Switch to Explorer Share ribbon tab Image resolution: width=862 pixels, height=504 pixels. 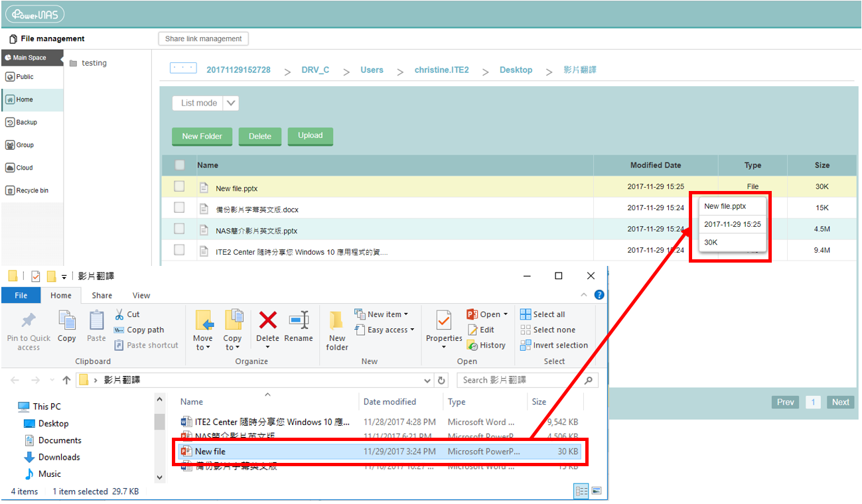pos(102,295)
